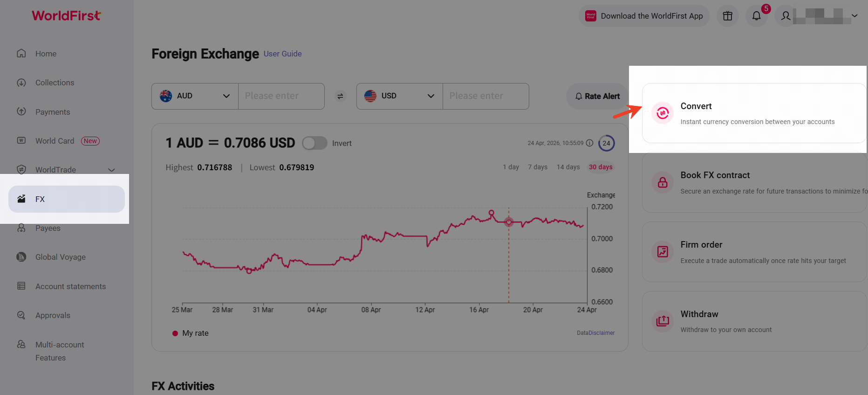This screenshot has height=395, width=868.
Task: Open the gift rewards icon
Action: tap(727, 16)
